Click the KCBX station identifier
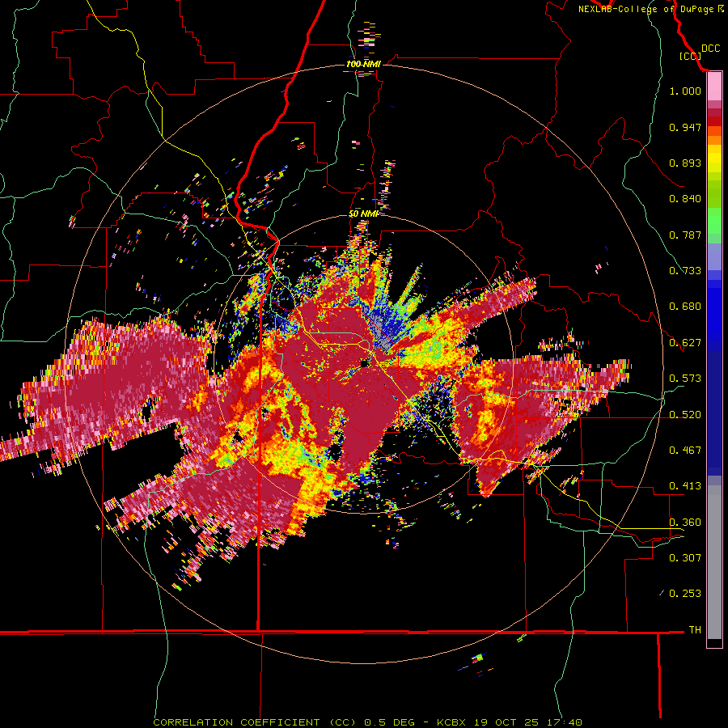 (x=453, y=722)
